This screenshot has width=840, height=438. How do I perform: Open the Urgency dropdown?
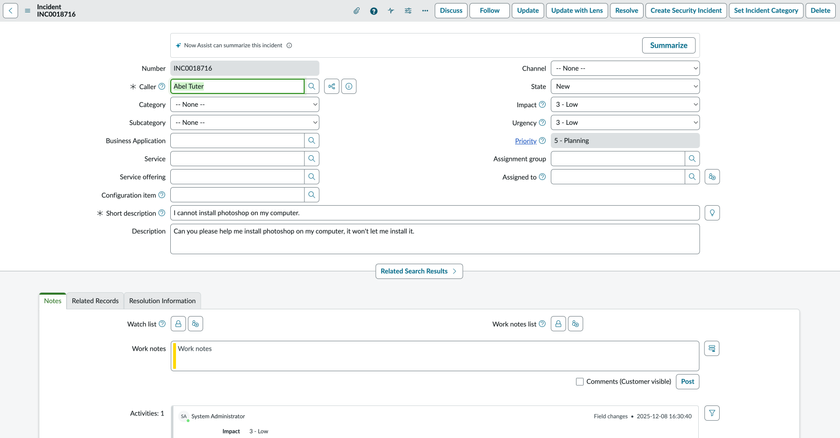[625, 123]
